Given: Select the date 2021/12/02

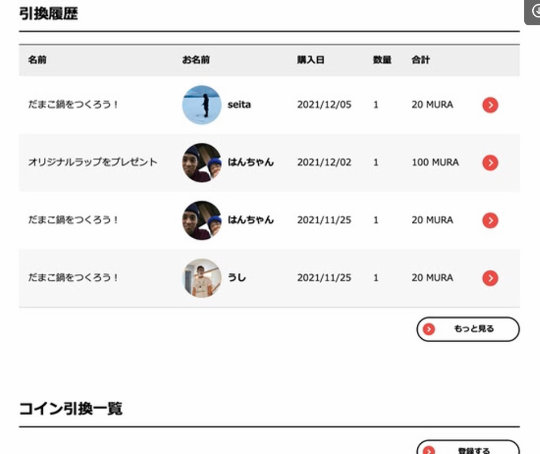Looking at the screenshot, I should pos(324,162).
